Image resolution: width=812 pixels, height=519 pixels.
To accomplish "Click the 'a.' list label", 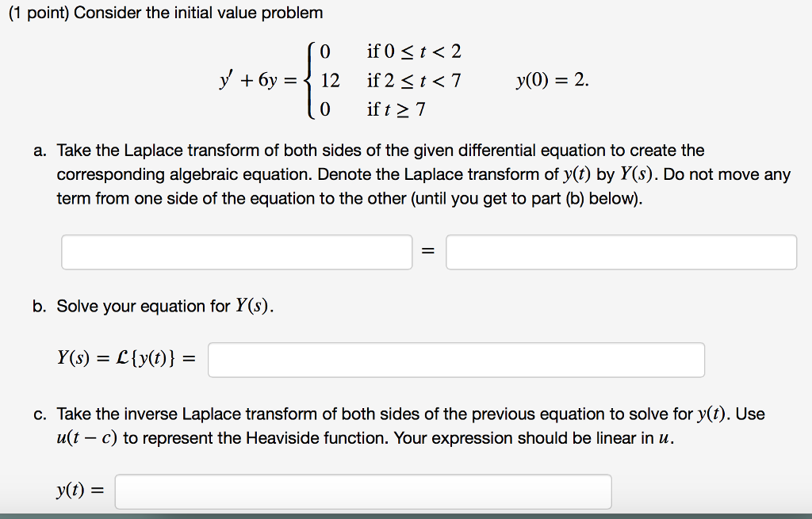I will click(x=40, y=151).
